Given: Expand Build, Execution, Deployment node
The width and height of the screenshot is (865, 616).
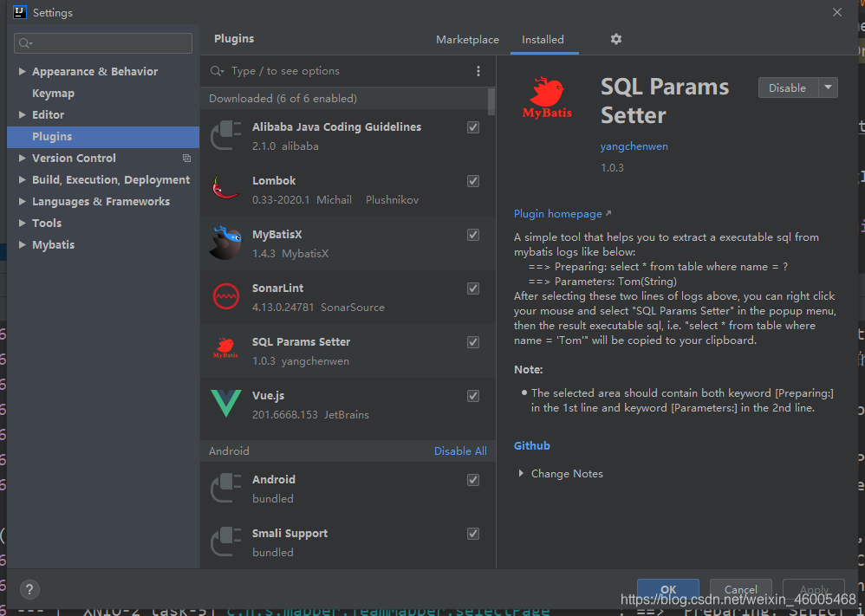Looking at the screenshot, I should [22, 180].
